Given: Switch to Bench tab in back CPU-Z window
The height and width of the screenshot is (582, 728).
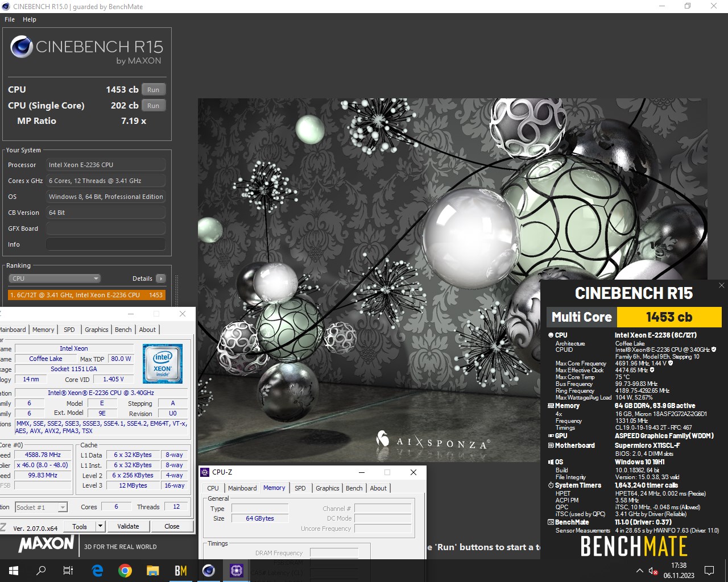Looking at the screenshot, I should click(x=123, y=330).
